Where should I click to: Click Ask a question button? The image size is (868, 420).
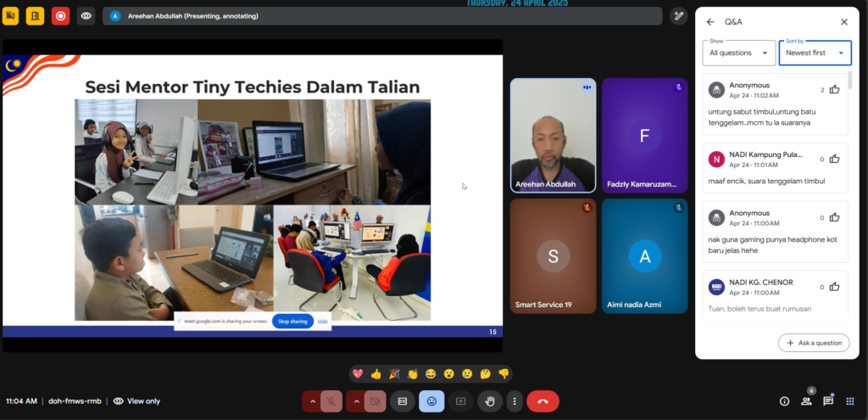point(814,343)
